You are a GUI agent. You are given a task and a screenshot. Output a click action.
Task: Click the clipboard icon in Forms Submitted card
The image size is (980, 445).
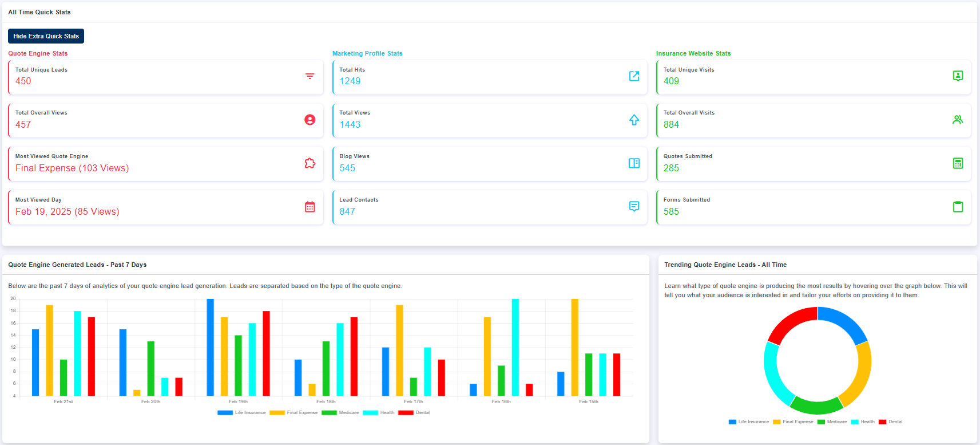tap(958, 207)
